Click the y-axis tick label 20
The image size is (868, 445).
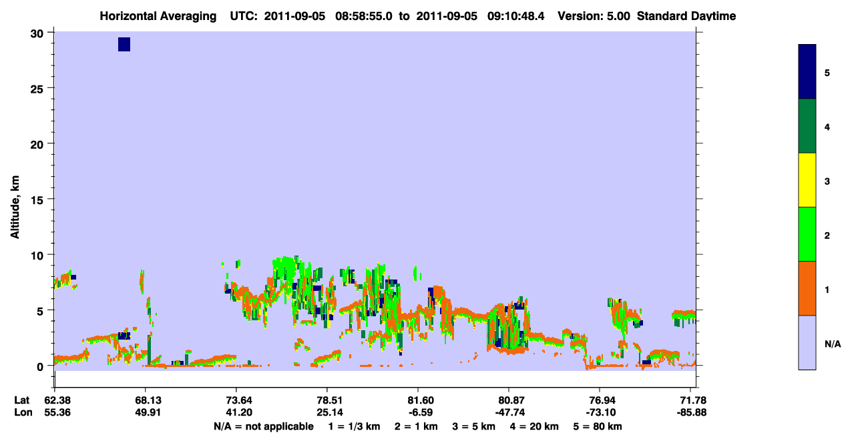(38, 143)
